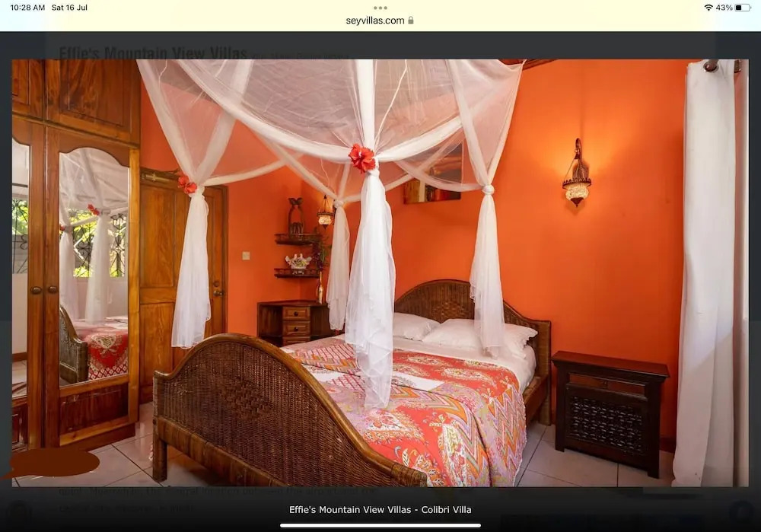
Task: Click the red flower on the canopy
Action: [362, 158]
